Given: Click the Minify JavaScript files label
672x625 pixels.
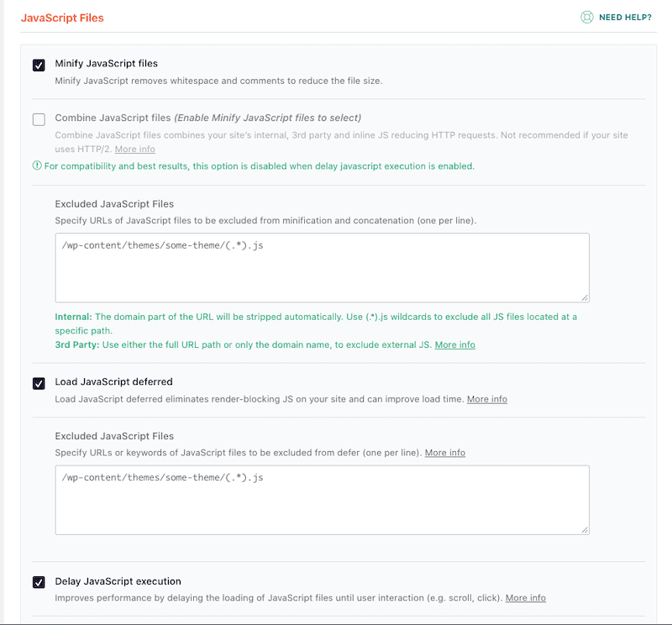Looking at the screenshot, I should pos(106,63).
